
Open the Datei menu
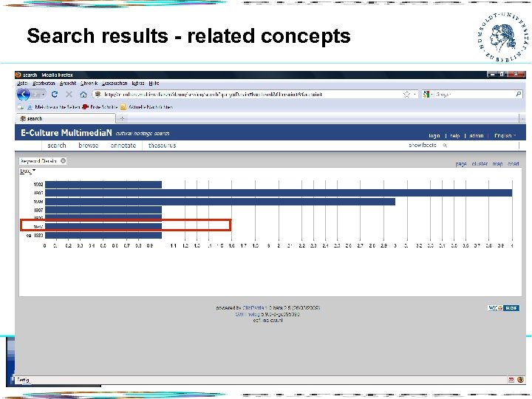[22, 83]
